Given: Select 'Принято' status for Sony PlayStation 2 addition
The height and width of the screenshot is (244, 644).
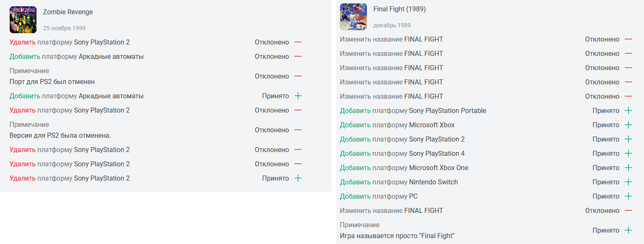Looking at the screenshot, I should click(606, 139).
